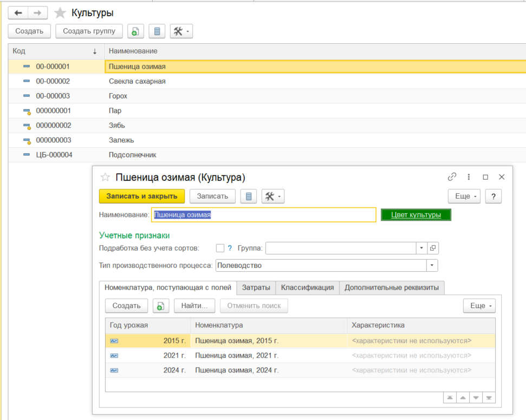The image size is (526, 420).
Task: Open the Группа value with the open-form icon
Action: pyautogui.click(x=433, y=248)
